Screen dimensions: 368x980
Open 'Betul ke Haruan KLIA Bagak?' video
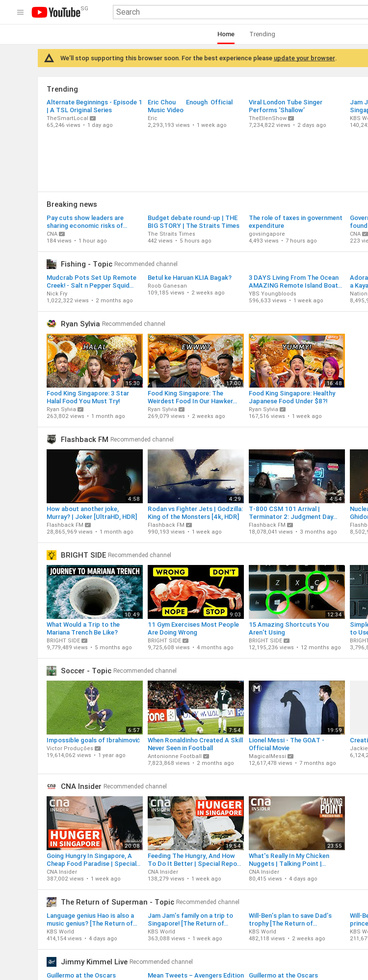[x=190, y=278]
